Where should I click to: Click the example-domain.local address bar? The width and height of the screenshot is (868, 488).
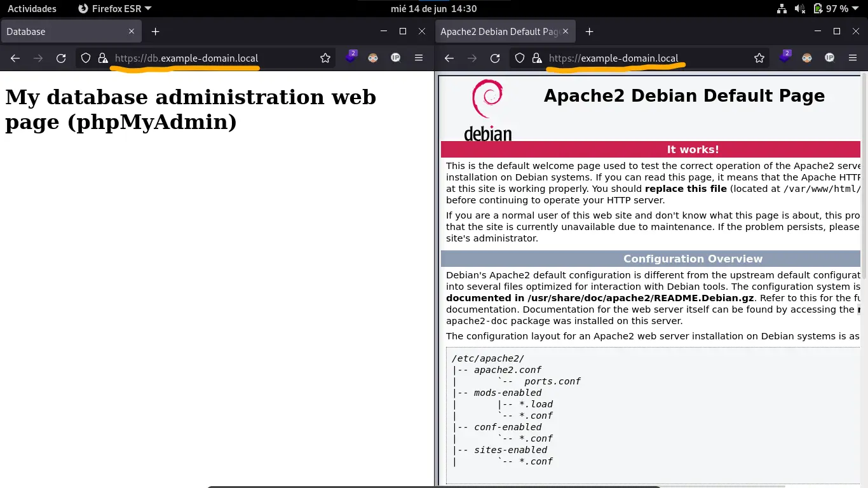tap(639, 58)
